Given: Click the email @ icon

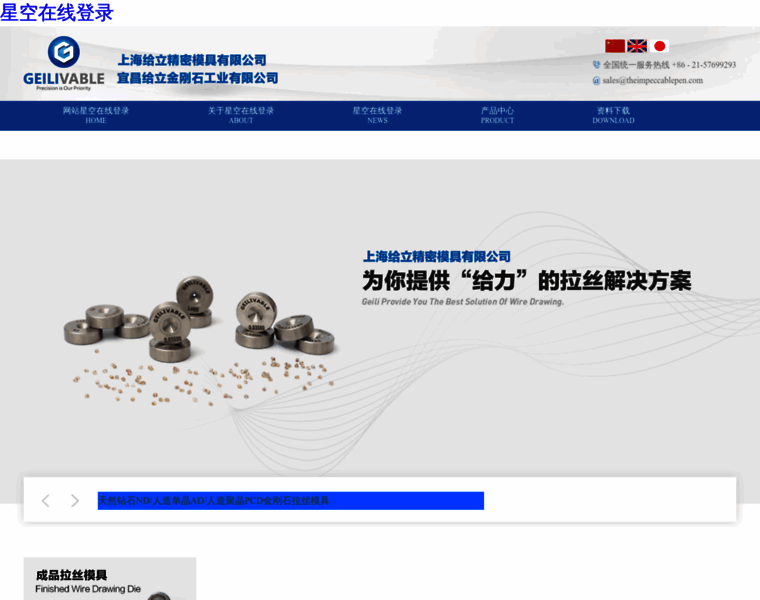Looking at the screenshot, I should click(596, 80).
